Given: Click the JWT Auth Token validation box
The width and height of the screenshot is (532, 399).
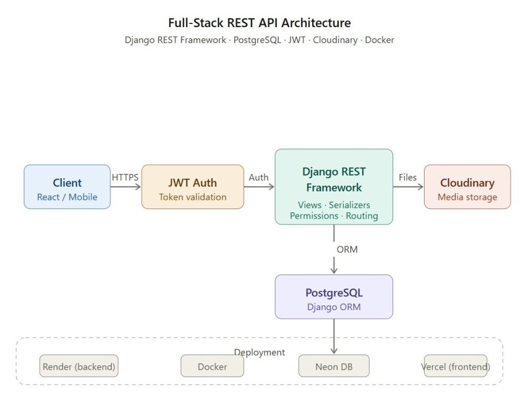Looking at the screenshot, I should (x=193, y=187).
